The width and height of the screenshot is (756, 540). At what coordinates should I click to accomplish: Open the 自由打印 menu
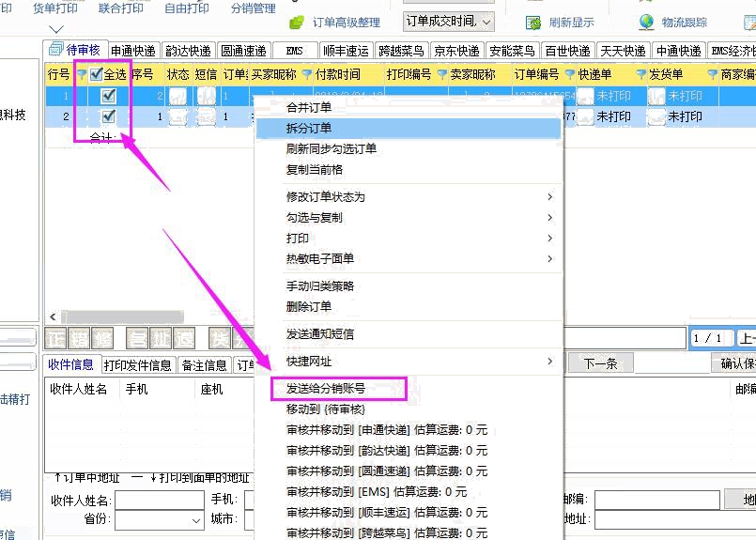coord(187,8)
